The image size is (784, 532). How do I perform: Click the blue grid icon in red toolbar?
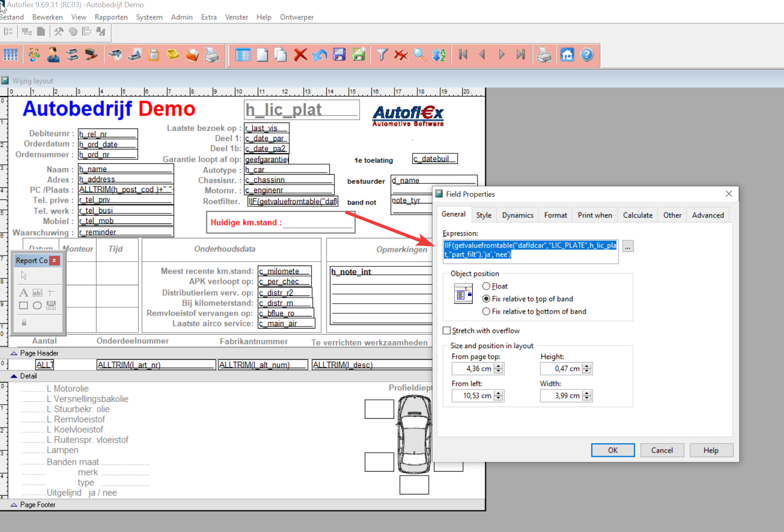[11, 54]
